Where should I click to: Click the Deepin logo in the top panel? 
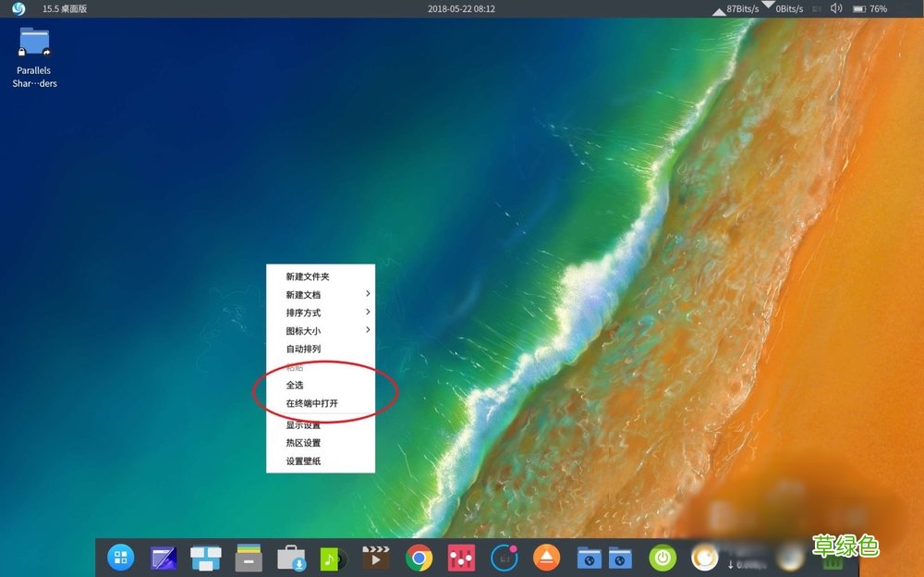(x=18, y=8)
